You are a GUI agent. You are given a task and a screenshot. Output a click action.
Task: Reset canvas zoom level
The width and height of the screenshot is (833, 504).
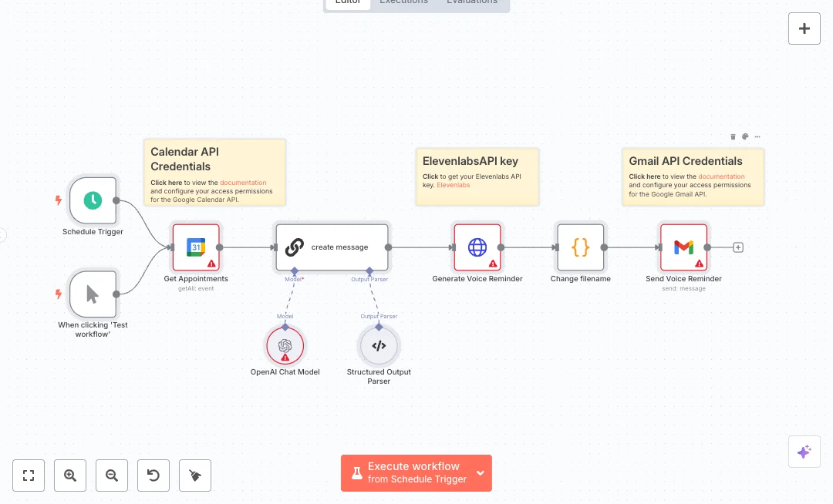point(153,475)
